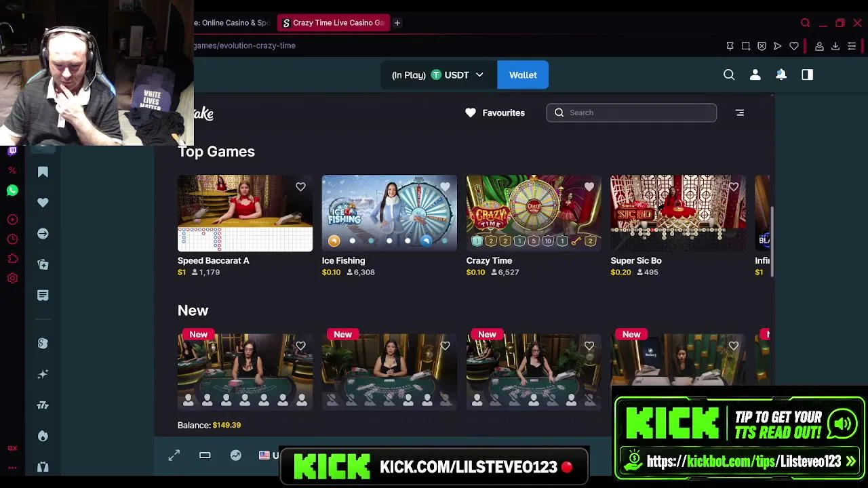
Task: Favourite the Speed Baccarat A game
Action: (x=300, y=187)
